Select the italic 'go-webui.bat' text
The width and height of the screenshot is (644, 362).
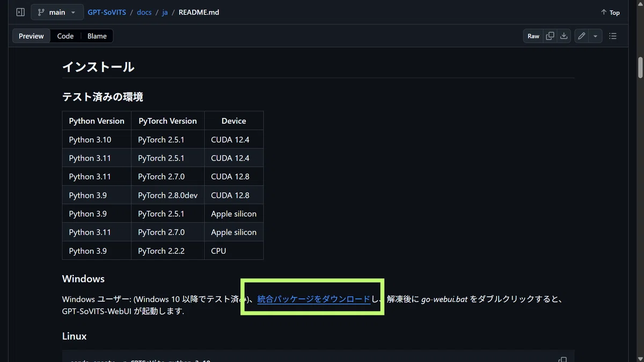pyautogui.click(x=444, y=299)
